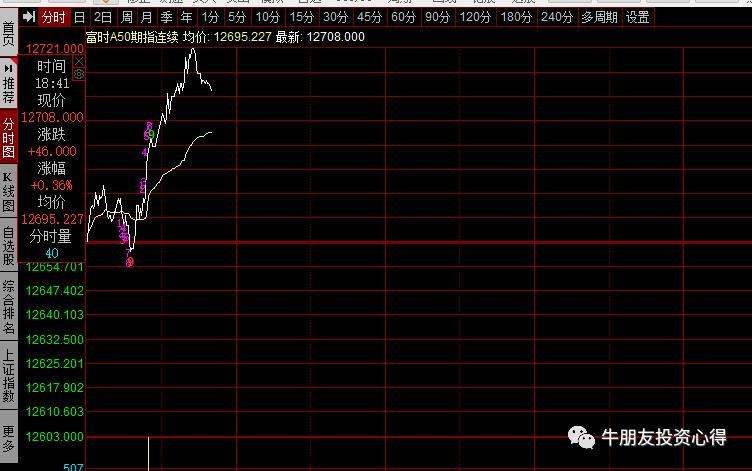Viewport: 752px width, 471px height.
Task: Click axis label 12603.000
Action: tap(55, 436)
